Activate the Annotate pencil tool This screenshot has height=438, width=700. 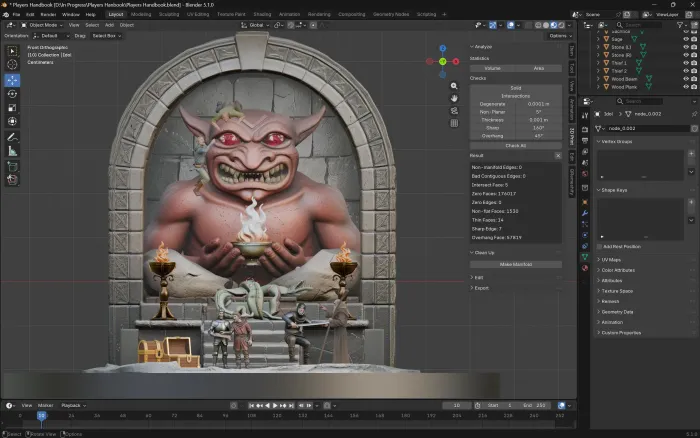click(12, 137)
